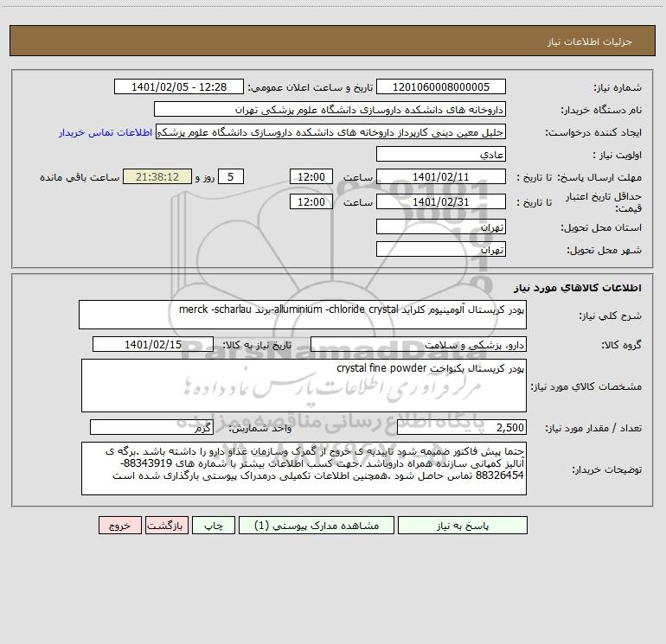Open مشاهده مدارک پیوستی (1) button
This screenshot has width=666, height=644.
point(317,526)
